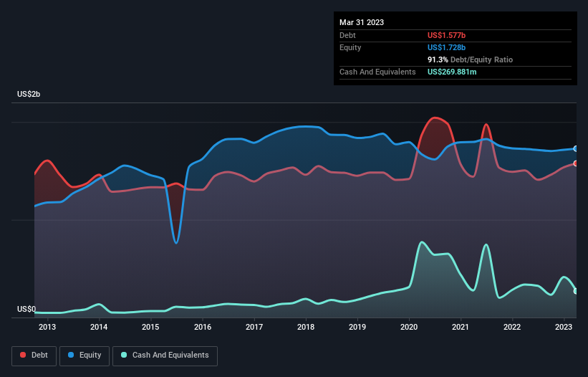
Task: Select the 2022 x-axis label
Action: [x=512, y=327]
